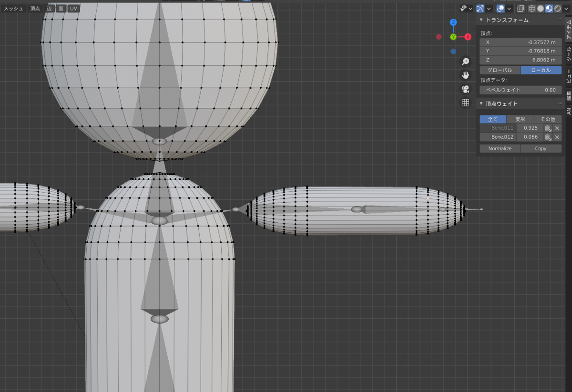Open the 頂点 menu
Viewport: 572px width, 392px height.
pos(35,9)
